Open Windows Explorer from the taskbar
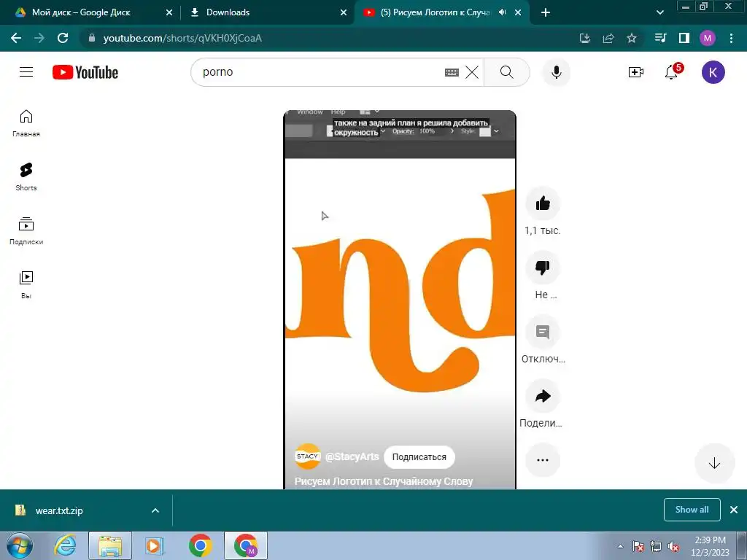 [110, 545]
